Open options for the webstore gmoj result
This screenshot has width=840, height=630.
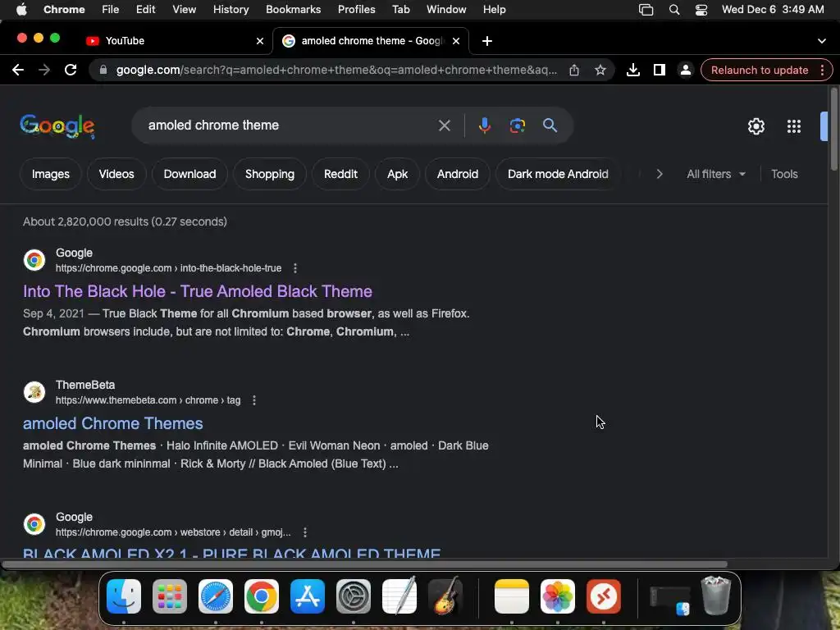coord(305,532)
